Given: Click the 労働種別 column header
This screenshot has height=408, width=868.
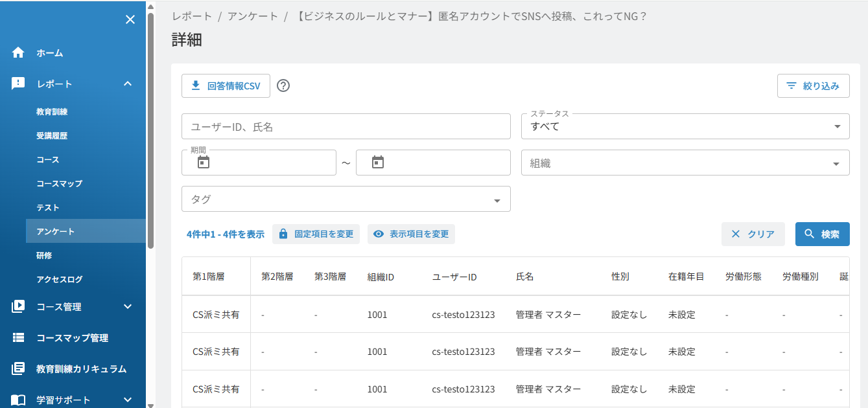Looking at the screenshot, I should (x=800, y=277).
